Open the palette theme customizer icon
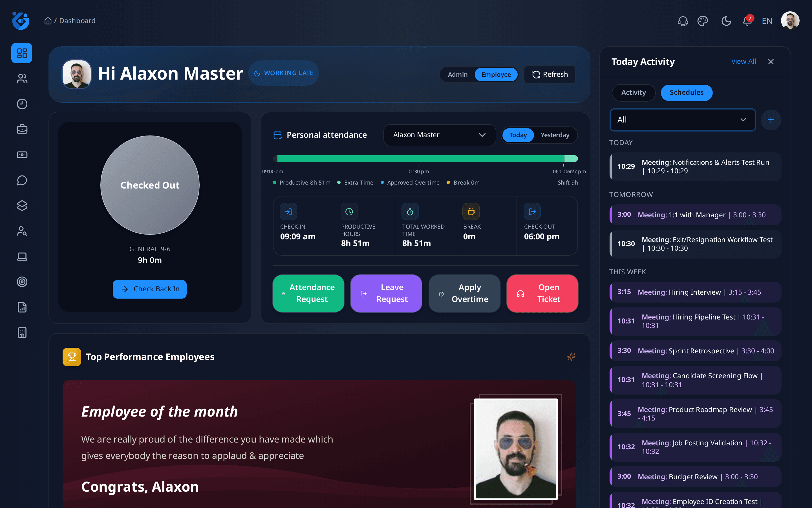The width and height of the screenshot is (812, 508). pos(703,21)
